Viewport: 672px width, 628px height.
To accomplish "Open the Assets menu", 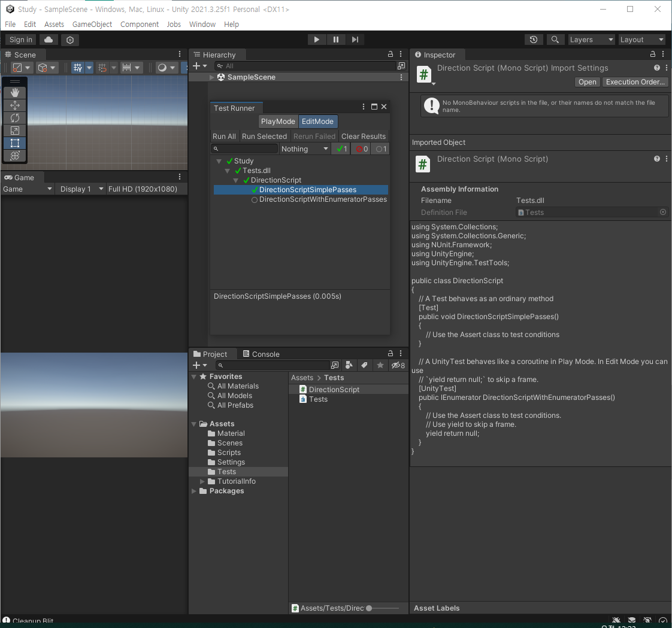I will (54, 25).
